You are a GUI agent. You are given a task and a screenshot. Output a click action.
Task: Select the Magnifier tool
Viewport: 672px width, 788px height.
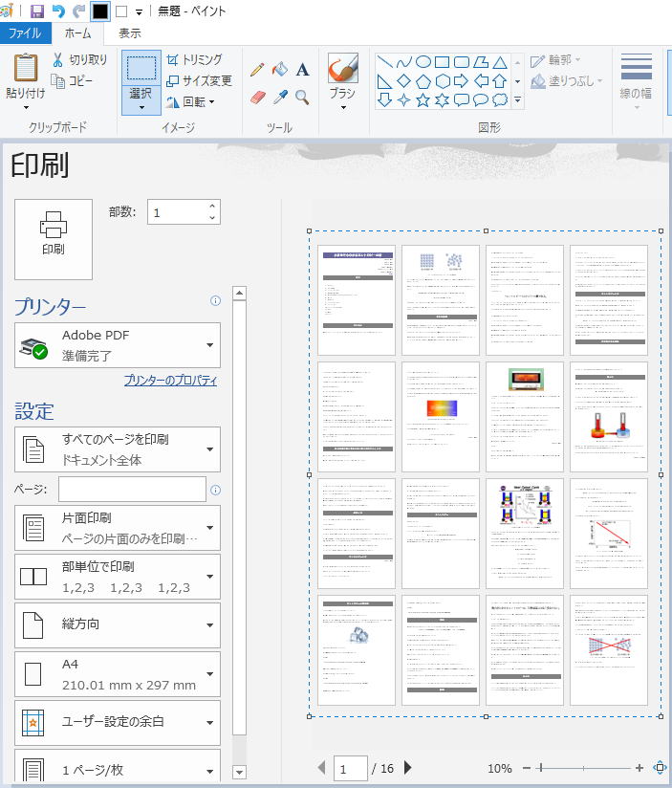302,97
